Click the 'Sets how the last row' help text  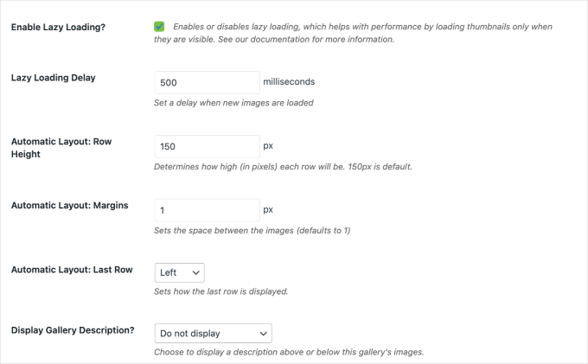[x=220, y=291]
